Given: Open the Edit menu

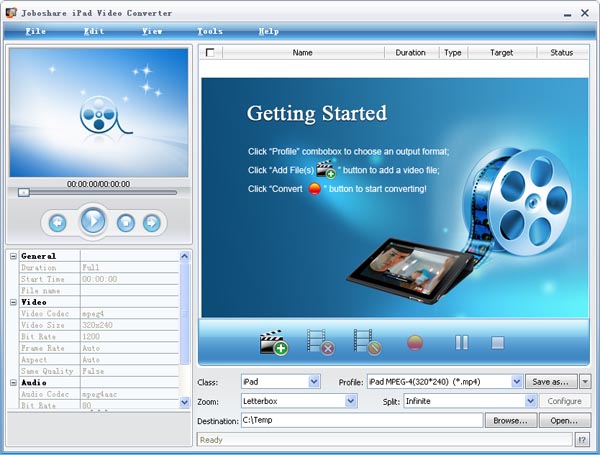Looking at the screenshot, I should (x=94, y=31).
